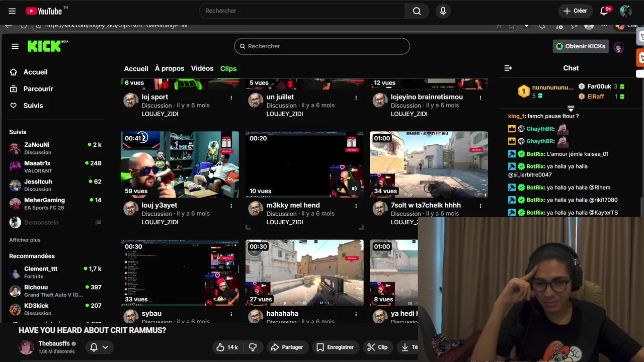Select the Clips tab
Image resolution: width=644 pixels, height=362 pixels.
point(228,68)
